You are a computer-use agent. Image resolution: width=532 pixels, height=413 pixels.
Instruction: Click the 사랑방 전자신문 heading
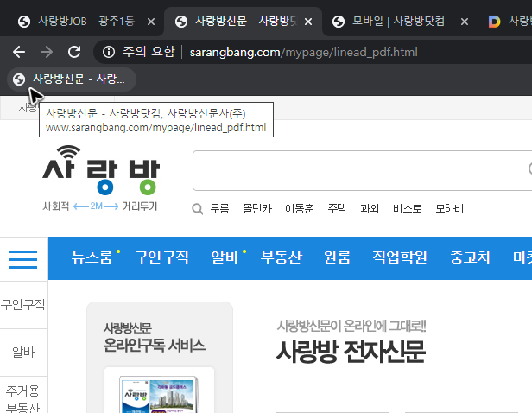[x=351, y=352]
